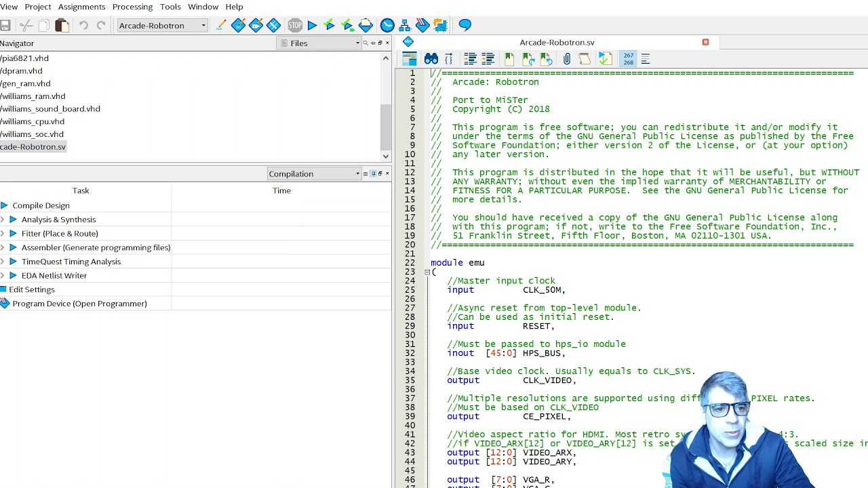Click the STOP processing icon
The width and height of the screenshot is (868, 488).
295,26
